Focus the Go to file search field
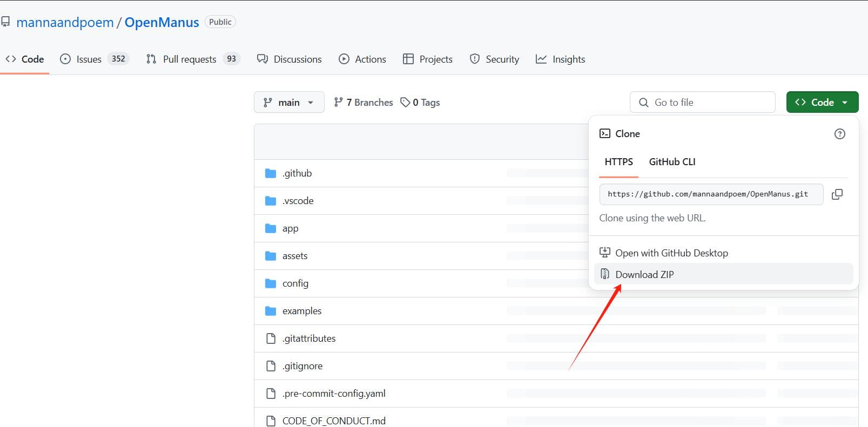This screenshot has height=427, width=868. (702, 102)
